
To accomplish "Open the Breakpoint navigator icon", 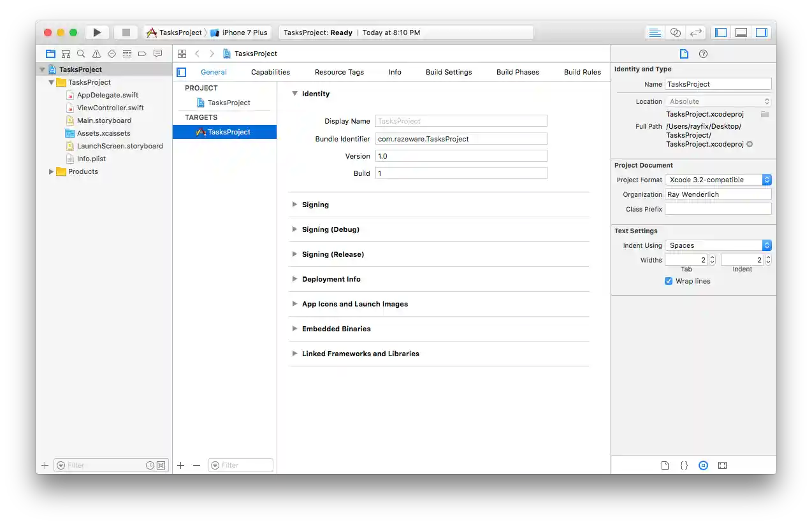I will click(x=142, y=54).
